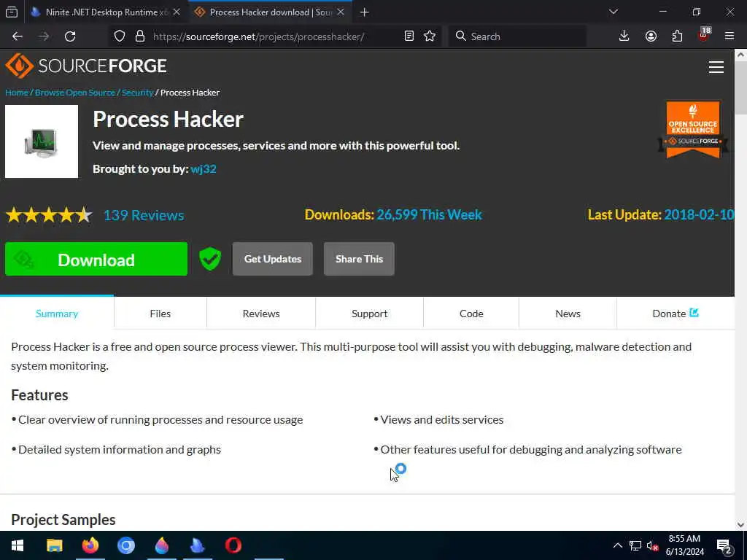Open Firefox View icon at tab bar start
Screen dimensions: 747x560
coord(12,12)
